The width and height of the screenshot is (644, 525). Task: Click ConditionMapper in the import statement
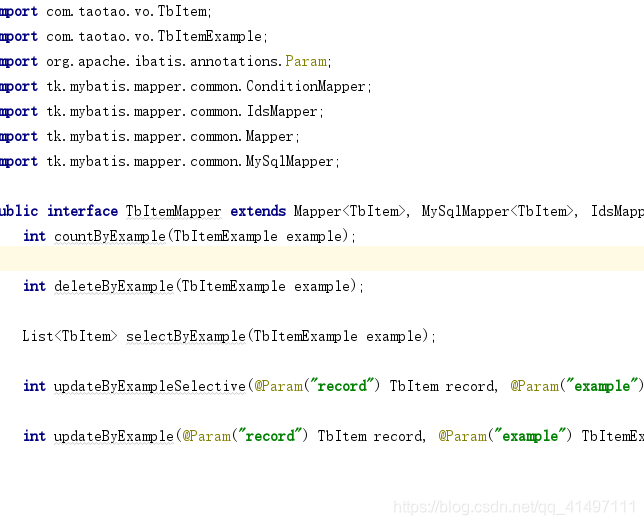pyautogui.click(x=306, y=87)
